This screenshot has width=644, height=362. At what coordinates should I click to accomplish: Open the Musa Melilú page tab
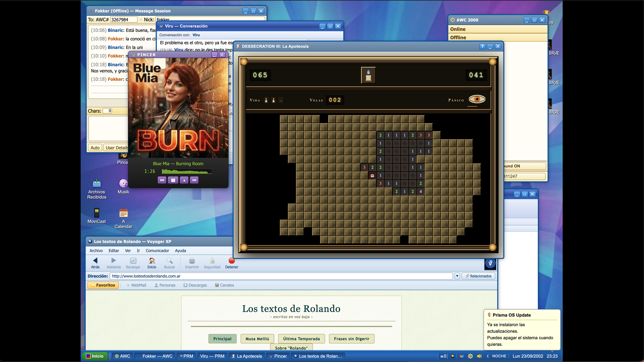[x=257, y=339]
